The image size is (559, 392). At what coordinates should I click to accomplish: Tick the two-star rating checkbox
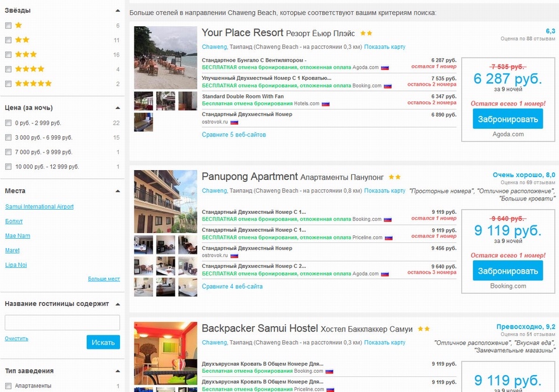pyautogui.click(x=8, y=40)
